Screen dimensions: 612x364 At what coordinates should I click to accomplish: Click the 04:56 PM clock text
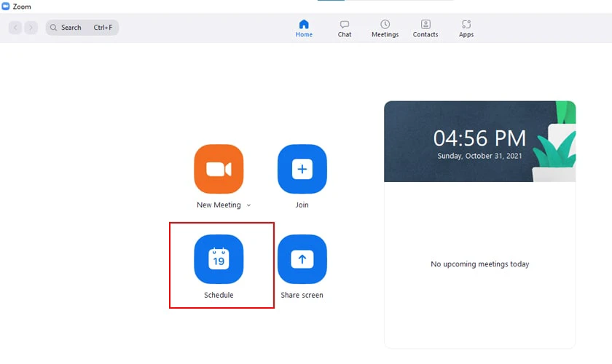coord(479,138)
